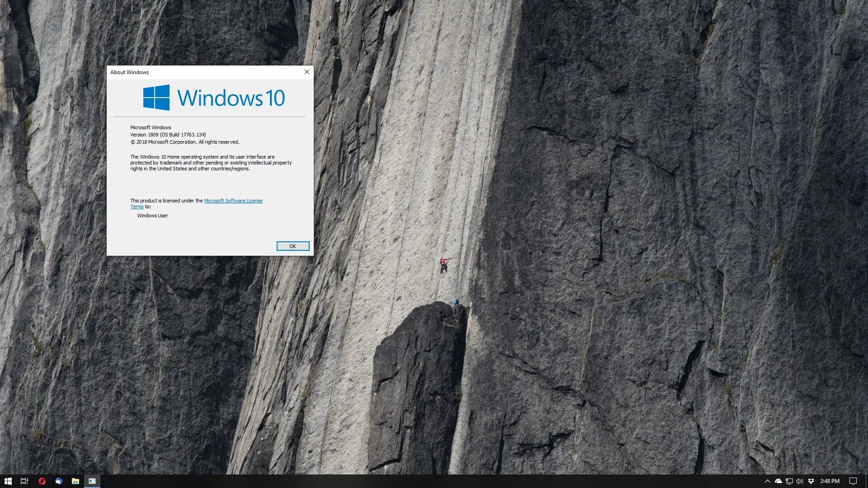This screenshot has width=868, height=488.
Task: Open the Windows Start menu
Action: 8,481
